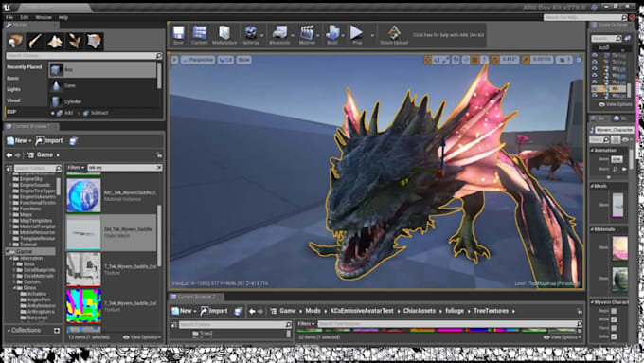Click the Save toolbar icon
The image size is (644, 363).
pyautogui.click(x=178, y=34)
